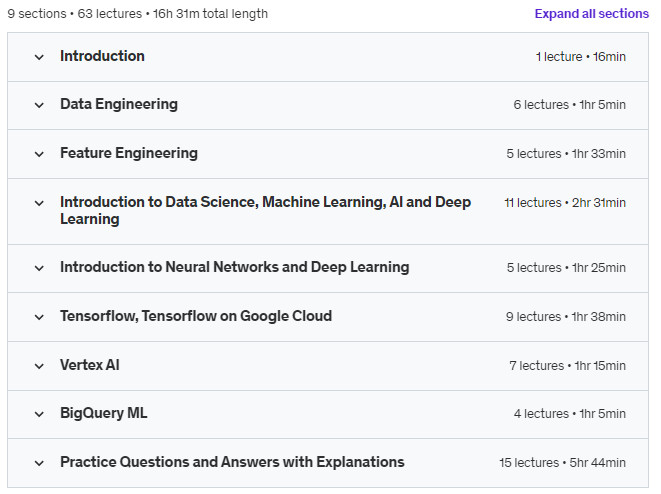Expand chevron for Practice Questions and Answers
The image size is (661, 494).
39,463
